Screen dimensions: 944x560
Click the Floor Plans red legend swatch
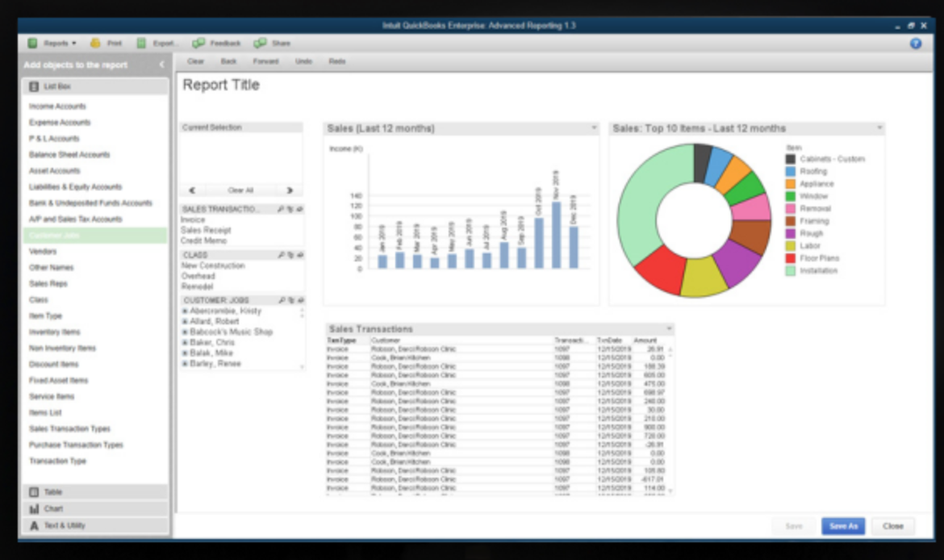(x=791, y=258)
